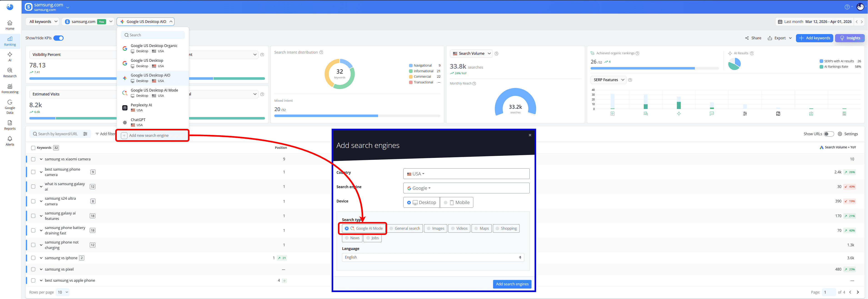Image resolution: width=868 pixels, height=299 pixels.
Task: Select the Mobile device radio button
Action: (446, 202)
